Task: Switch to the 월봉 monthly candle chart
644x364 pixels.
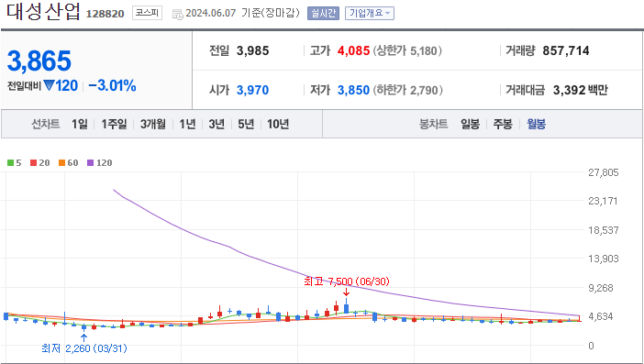Action: pos(536,124)
